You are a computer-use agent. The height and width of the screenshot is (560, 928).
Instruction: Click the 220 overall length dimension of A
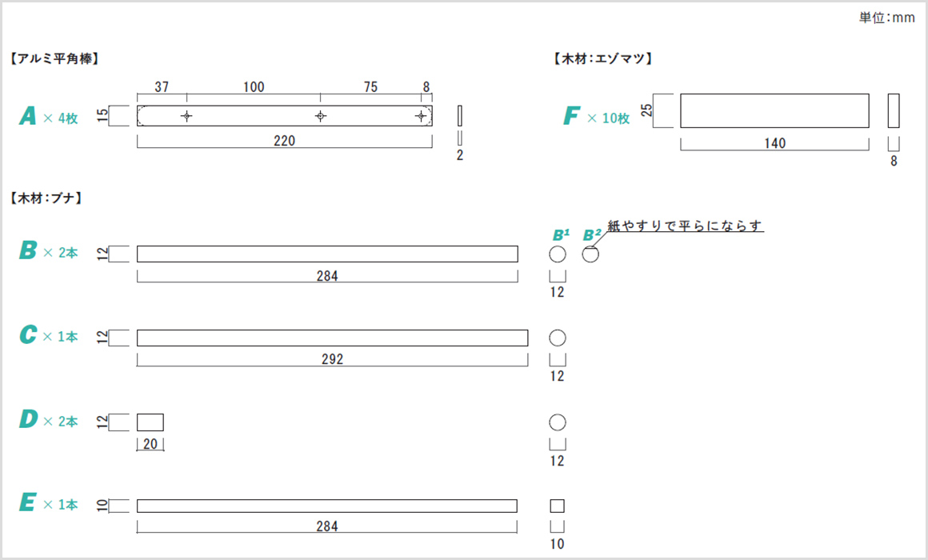[x=284, y=141]
